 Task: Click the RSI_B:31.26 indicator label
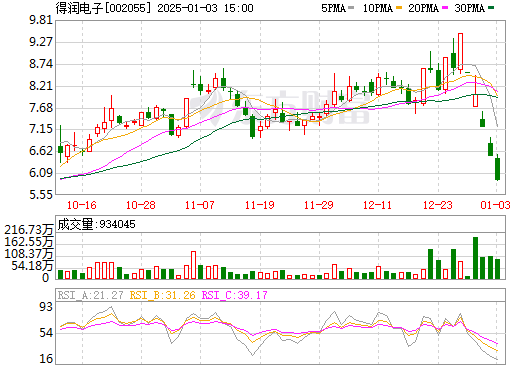click(162, 295)
